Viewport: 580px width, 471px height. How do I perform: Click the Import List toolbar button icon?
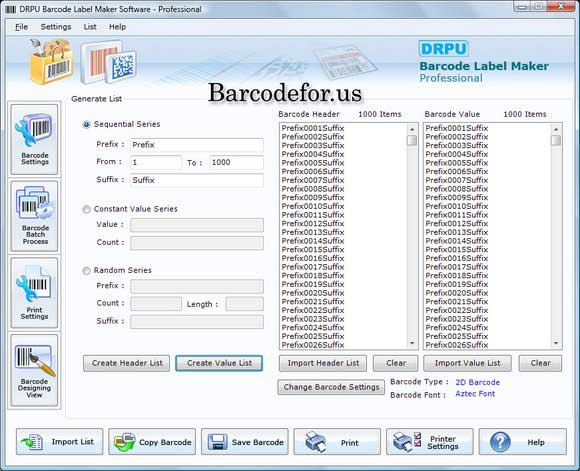tap(32, 442)
